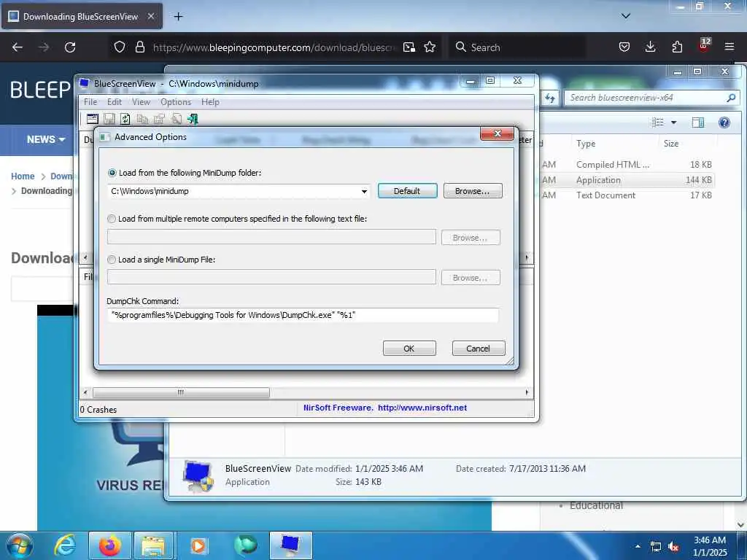Click the padlock site info icon
747x560 pixels.
[139, 47]
